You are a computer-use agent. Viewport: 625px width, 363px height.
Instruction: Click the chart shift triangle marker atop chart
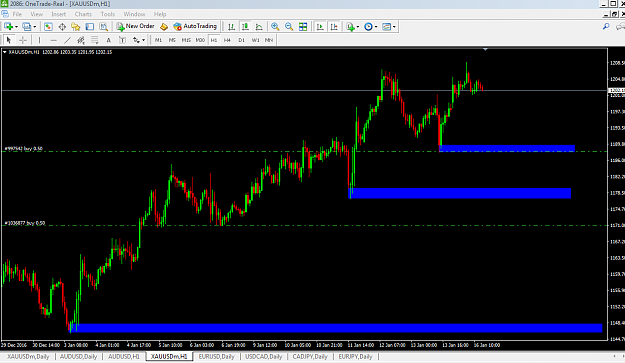pyautogui.click(x=485, y=49)
